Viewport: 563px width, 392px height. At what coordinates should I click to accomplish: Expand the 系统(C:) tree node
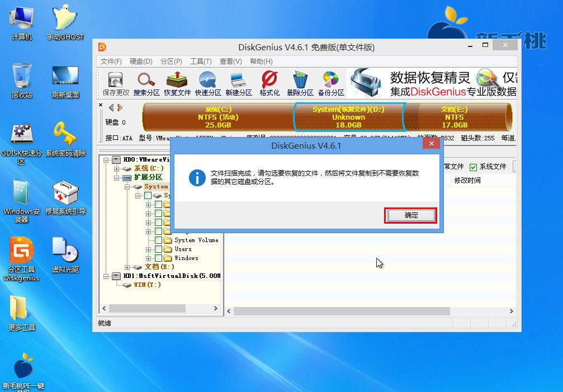(x=116, y=169)
